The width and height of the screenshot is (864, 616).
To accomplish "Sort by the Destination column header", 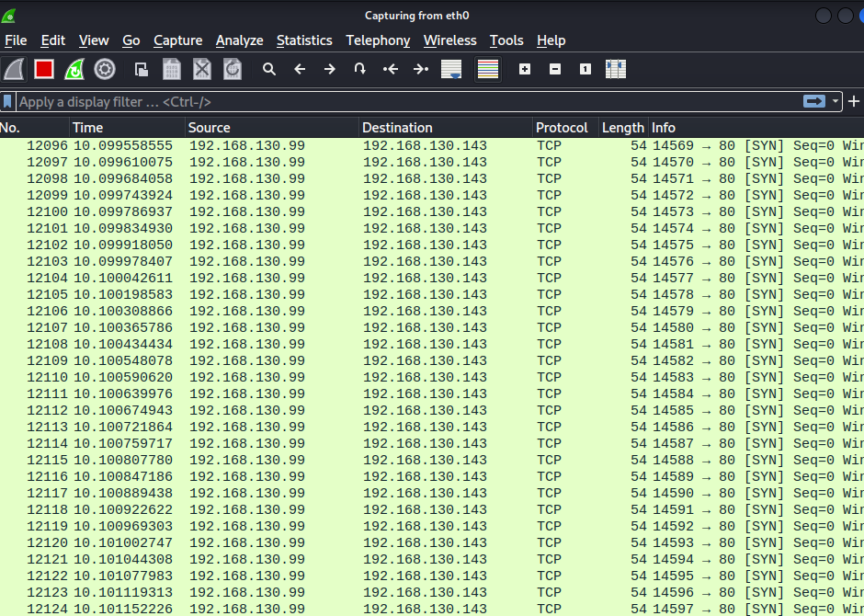I will [x=446, y=128].
